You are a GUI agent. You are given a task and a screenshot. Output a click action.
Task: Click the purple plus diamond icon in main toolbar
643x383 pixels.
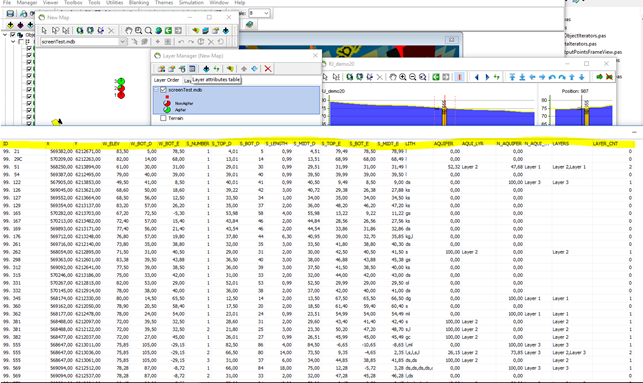pyautogui.click(x=21, y=25)
